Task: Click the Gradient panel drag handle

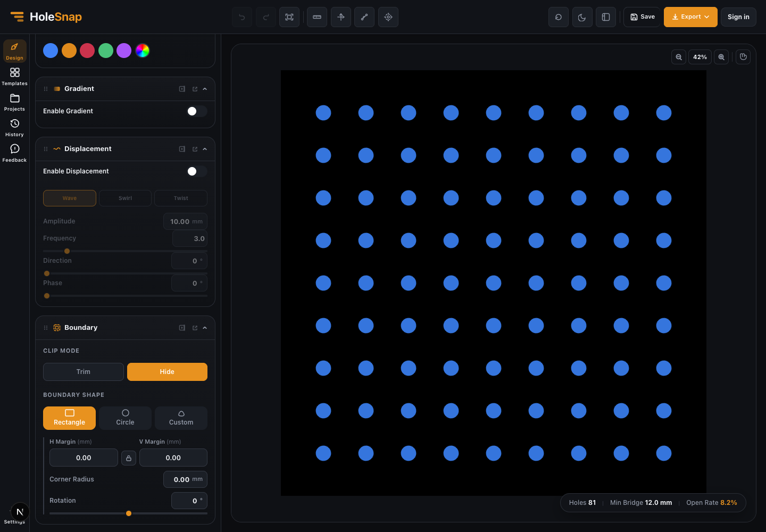Action: (x=46, y=89)
